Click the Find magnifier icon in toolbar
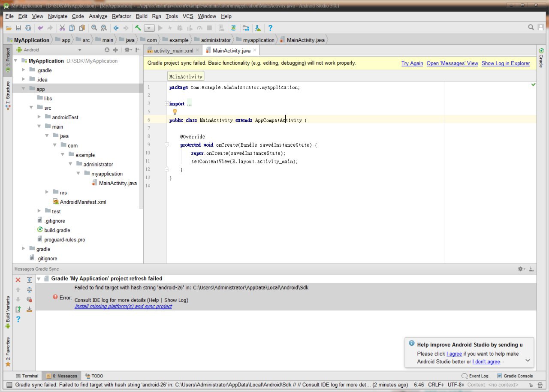 [x=94, y=28]
